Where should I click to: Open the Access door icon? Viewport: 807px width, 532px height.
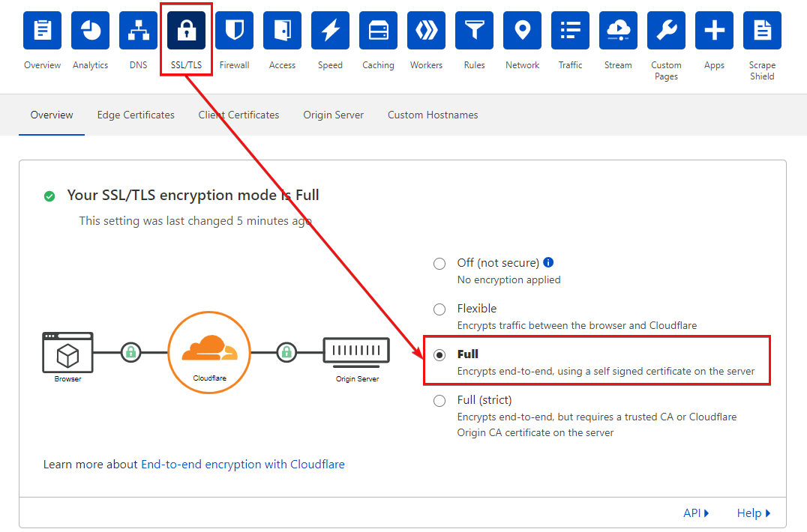pyautogui.click(x=282, y=30)
